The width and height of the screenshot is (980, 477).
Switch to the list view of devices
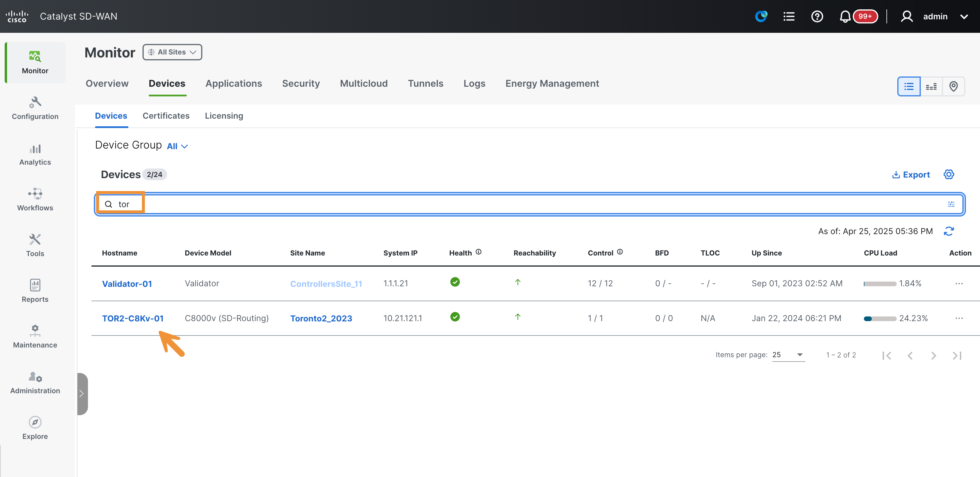point(909,86)
